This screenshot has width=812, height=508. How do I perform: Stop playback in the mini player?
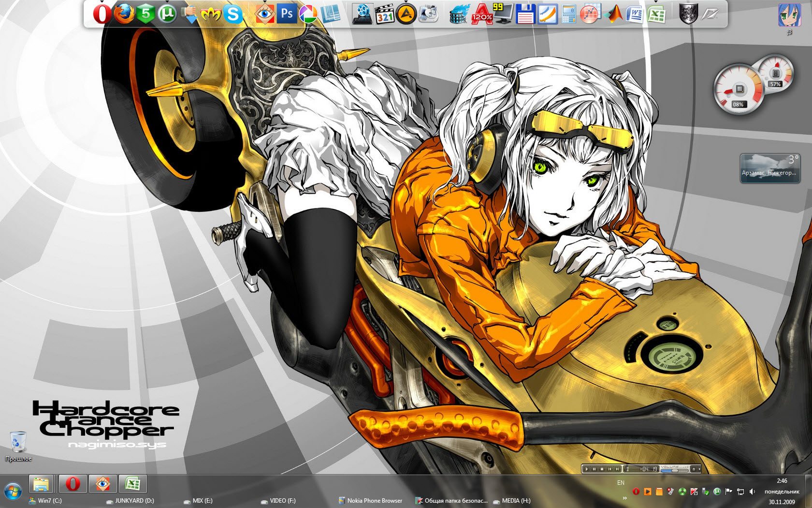tap(602, 469)
